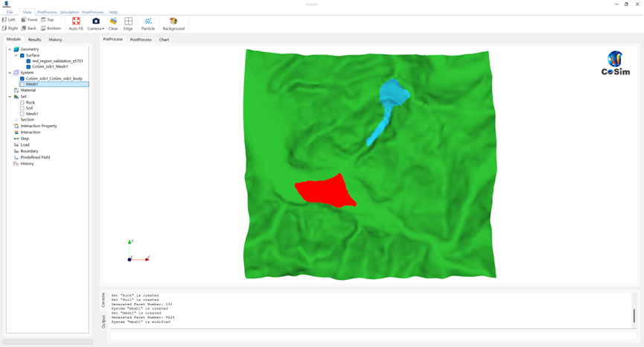Screen dimensions: 644x347
Task: Switch to the Results panel tab
Action: (x=34, y=39)
